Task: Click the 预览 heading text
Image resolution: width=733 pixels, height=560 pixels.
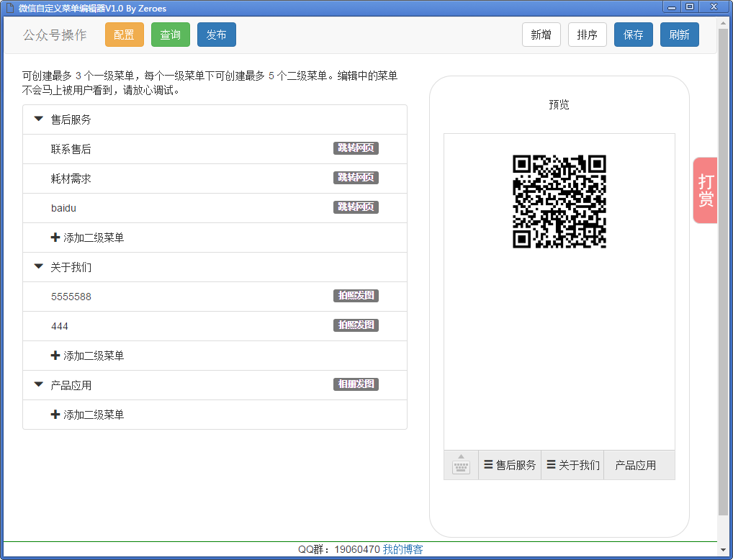Action: pyautogui.click(x=559, y=104)
